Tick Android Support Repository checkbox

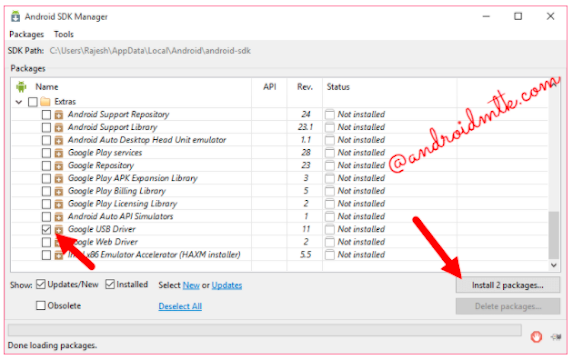point(46,115)
